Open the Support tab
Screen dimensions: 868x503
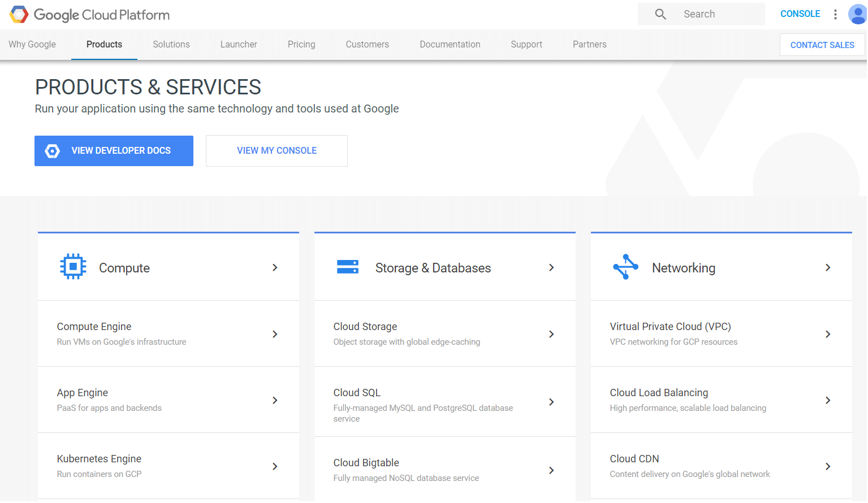point(526,44)
